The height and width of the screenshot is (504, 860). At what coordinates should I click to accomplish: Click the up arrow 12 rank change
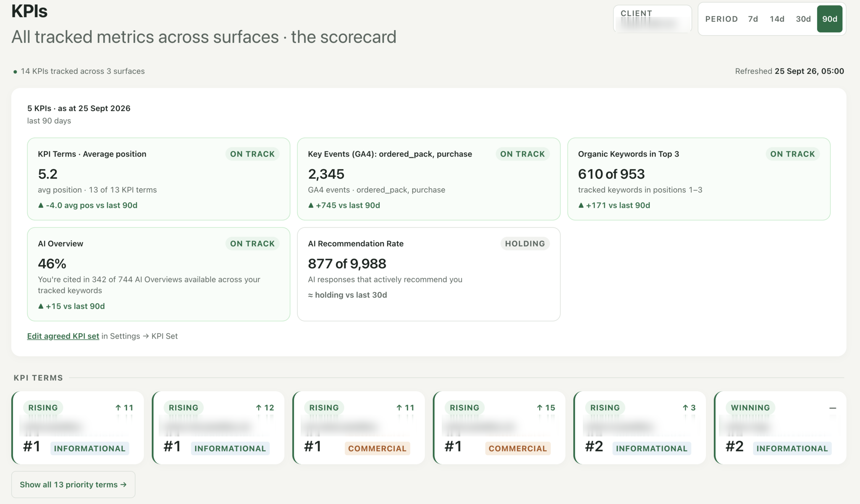tap(265, 407)
